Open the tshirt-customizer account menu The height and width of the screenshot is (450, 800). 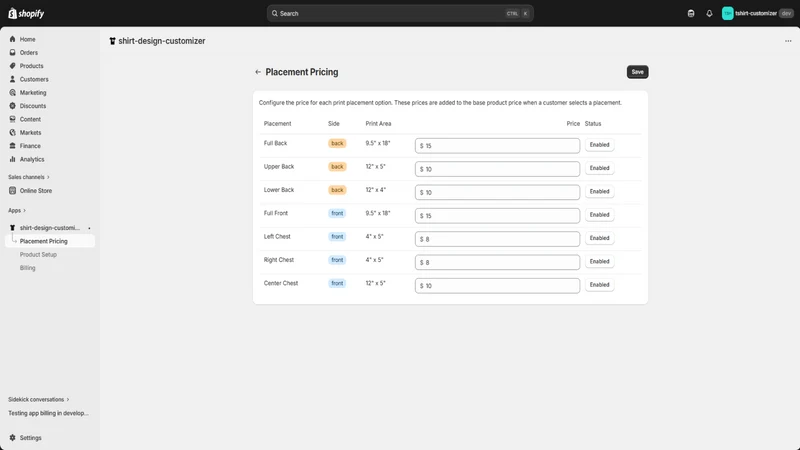(x=757, y=13)
